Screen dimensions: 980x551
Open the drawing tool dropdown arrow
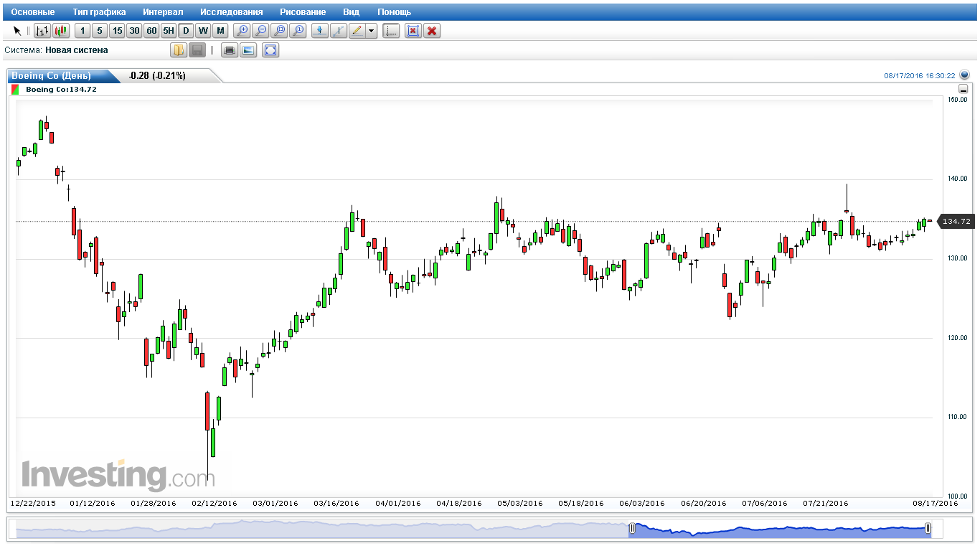coord(372,31)
